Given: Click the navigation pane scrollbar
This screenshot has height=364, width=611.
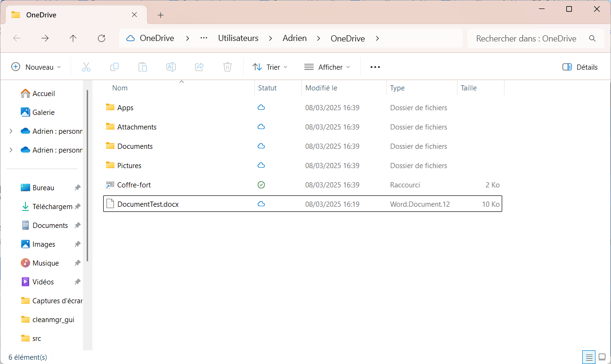Looking at the screenshot, I should coord(88,176).
